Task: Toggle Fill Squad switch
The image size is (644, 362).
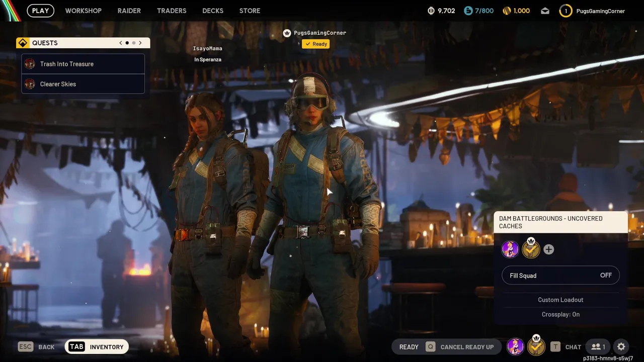Action: [x=560, y=276]
